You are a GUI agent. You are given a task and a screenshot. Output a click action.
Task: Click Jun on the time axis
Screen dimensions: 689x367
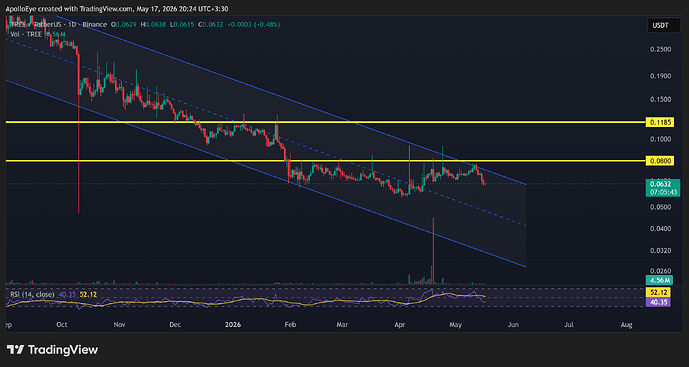513,325
